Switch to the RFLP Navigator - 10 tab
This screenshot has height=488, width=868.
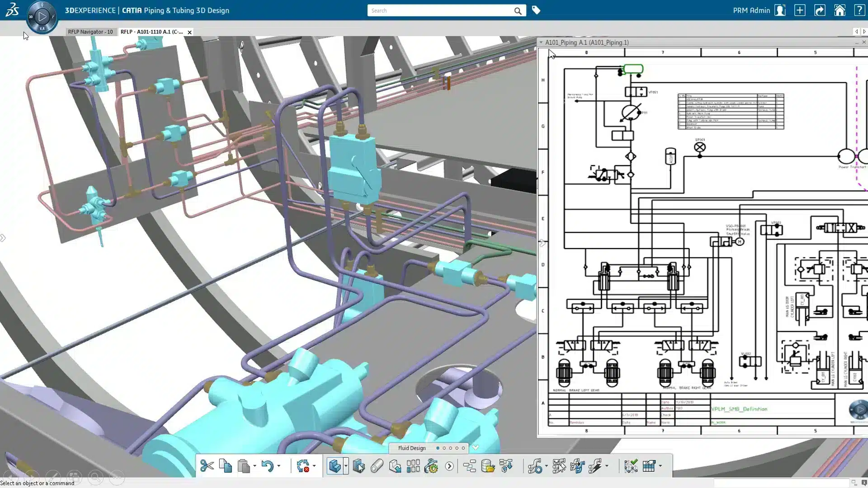coord(91,32)
